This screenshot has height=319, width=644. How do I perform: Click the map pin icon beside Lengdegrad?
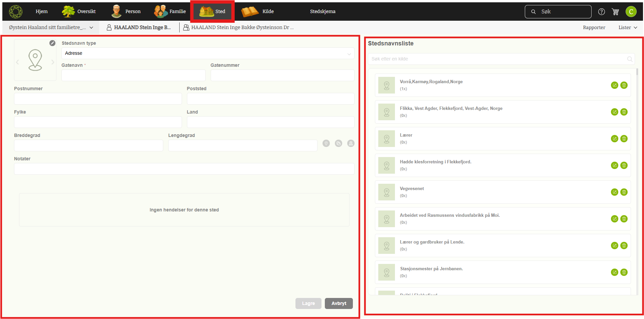pyautogui.click(x=326, y=143)
